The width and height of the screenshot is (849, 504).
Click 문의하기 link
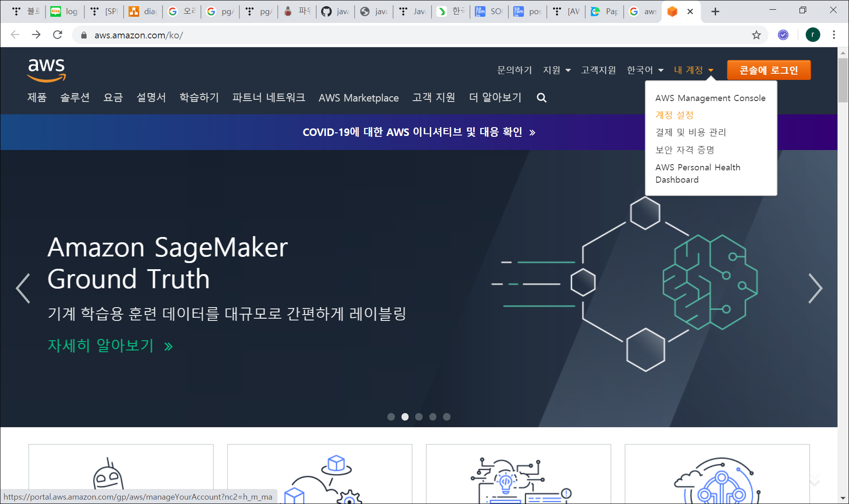click(x=514, y=70)
